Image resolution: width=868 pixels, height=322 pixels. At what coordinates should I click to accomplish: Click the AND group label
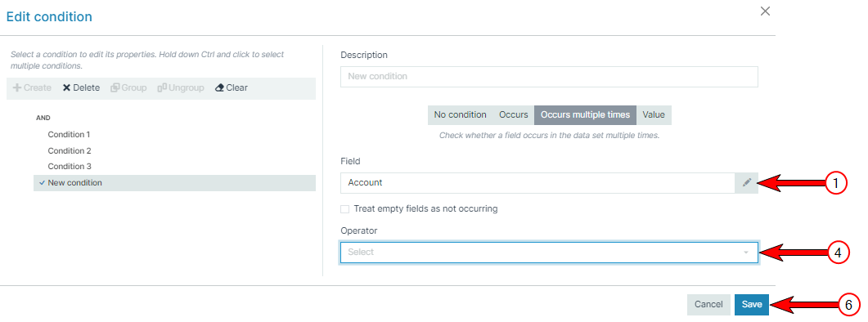(x=43, y=118)
